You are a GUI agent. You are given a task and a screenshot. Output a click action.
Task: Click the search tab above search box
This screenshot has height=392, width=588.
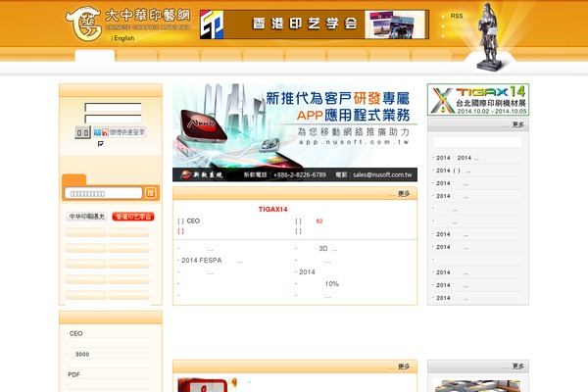73,179
